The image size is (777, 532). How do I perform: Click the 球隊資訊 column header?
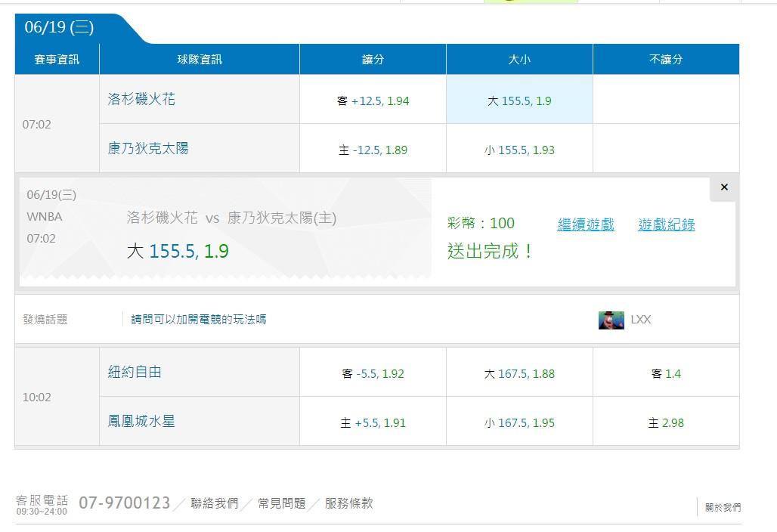click(200, 60)
